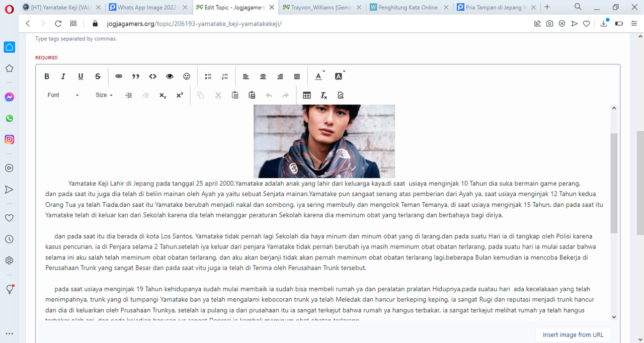Switch to Trayvon_Williams tab
The height and width of the screenshot is (343, 644).
(323, 7)
